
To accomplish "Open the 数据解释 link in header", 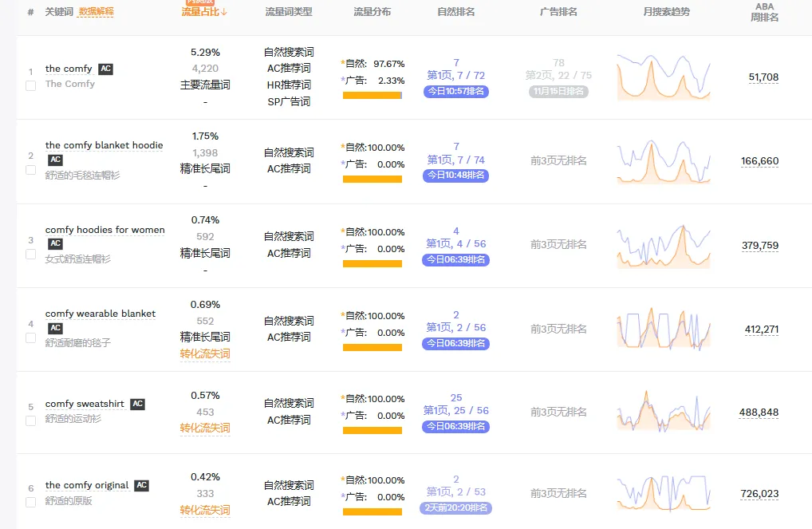I will [95, 11].
